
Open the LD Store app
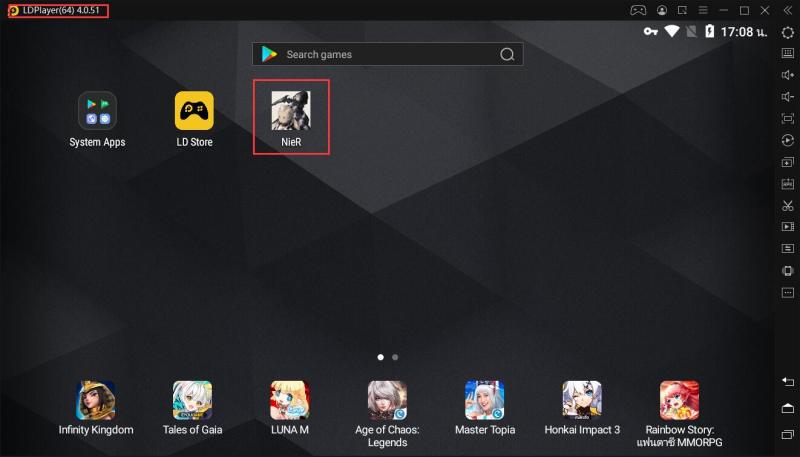pyautogui.click(x=194, y=119)
